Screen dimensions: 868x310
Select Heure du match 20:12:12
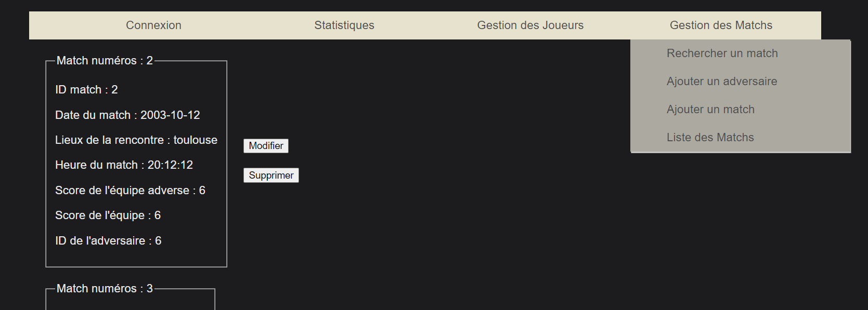[124, 165]
